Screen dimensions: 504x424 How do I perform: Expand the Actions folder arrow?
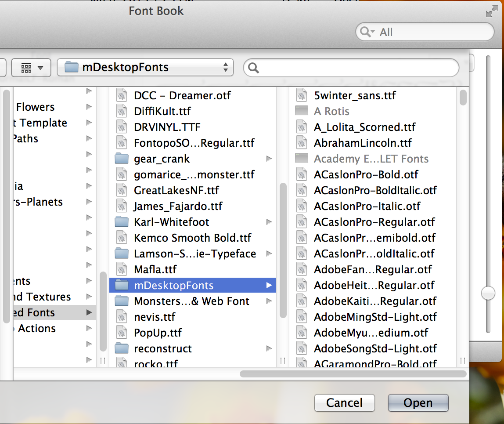click(x=89, y=328)
